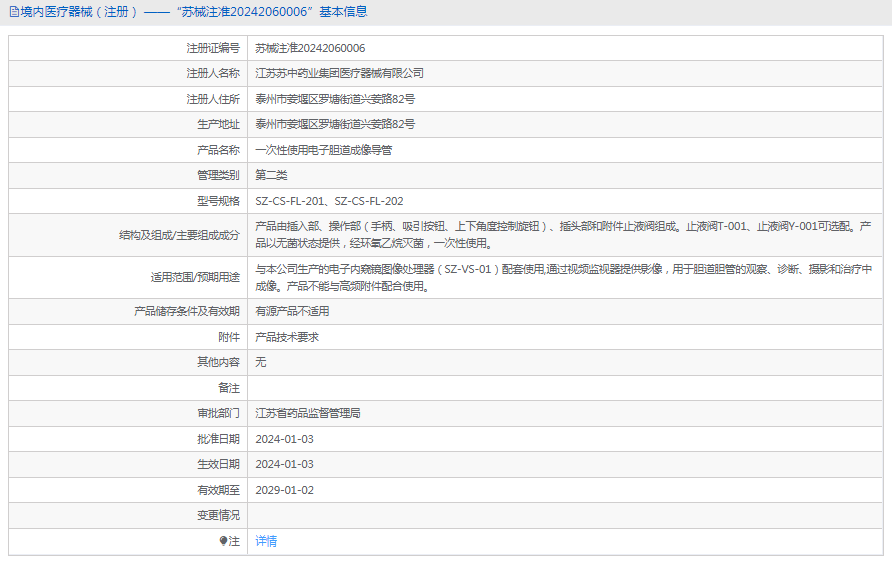
Task: Select the value 第二类
Action: click(x=271, y=175)
